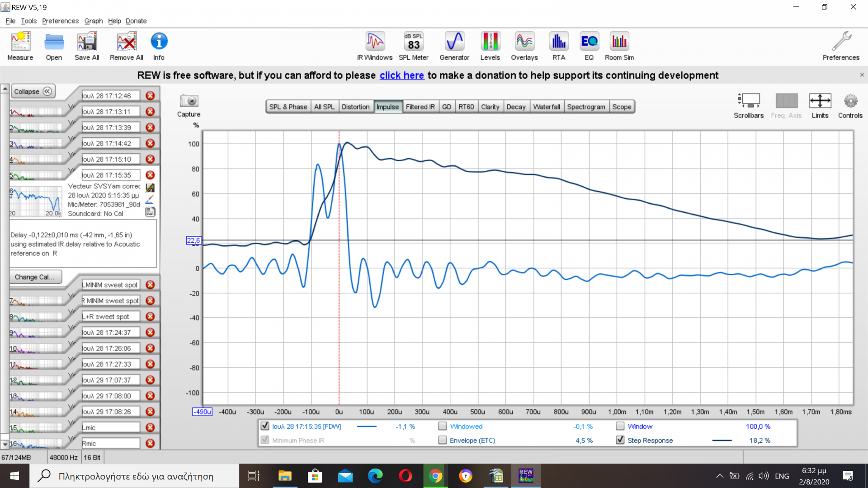
Task: Remove the Lmic measurement
Action: tap(150, 427)
